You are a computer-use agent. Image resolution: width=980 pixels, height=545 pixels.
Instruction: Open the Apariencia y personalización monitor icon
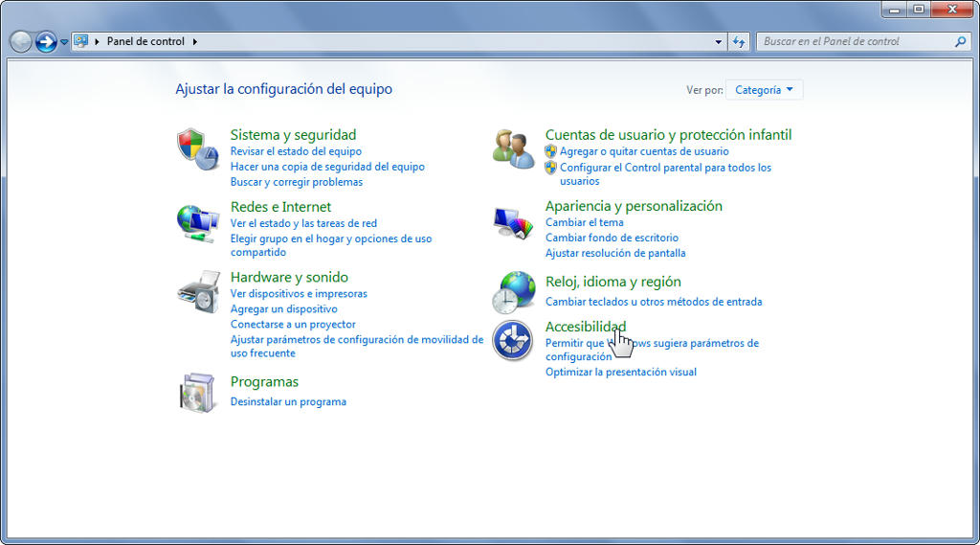[x=513, y=223]
